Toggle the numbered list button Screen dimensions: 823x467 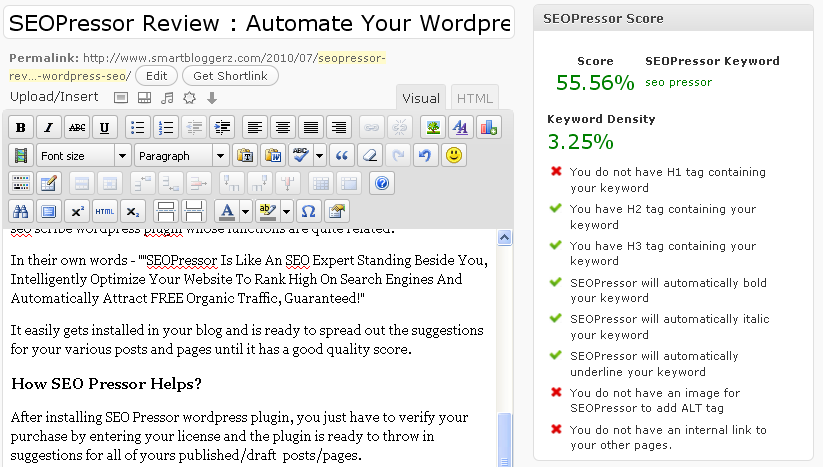pos(166,128)
